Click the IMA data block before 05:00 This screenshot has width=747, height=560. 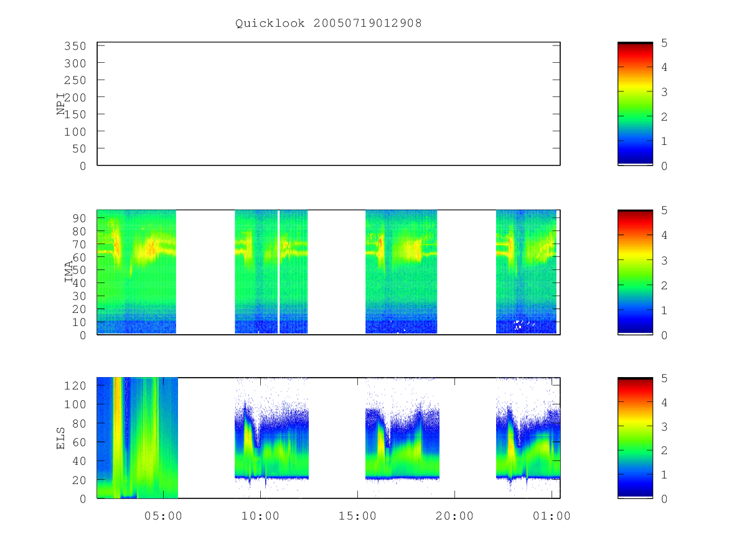click(136, 272)
